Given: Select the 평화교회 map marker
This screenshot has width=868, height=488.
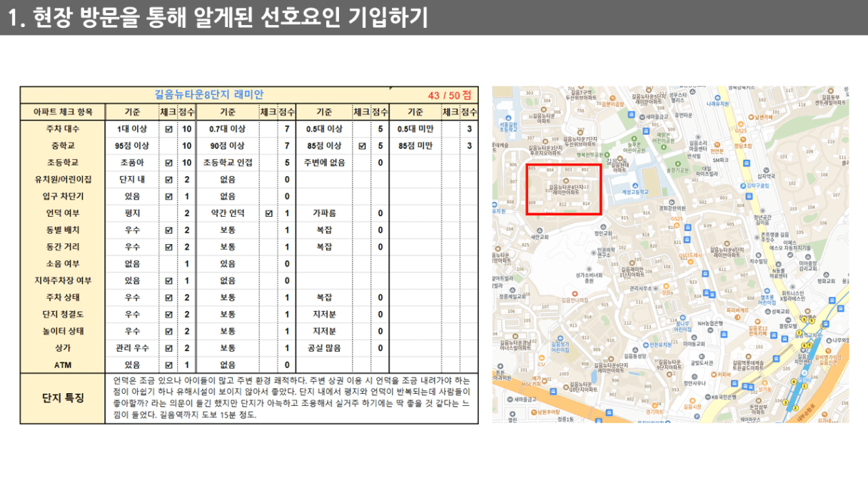Looking at the screenshot, I should 826,278.
